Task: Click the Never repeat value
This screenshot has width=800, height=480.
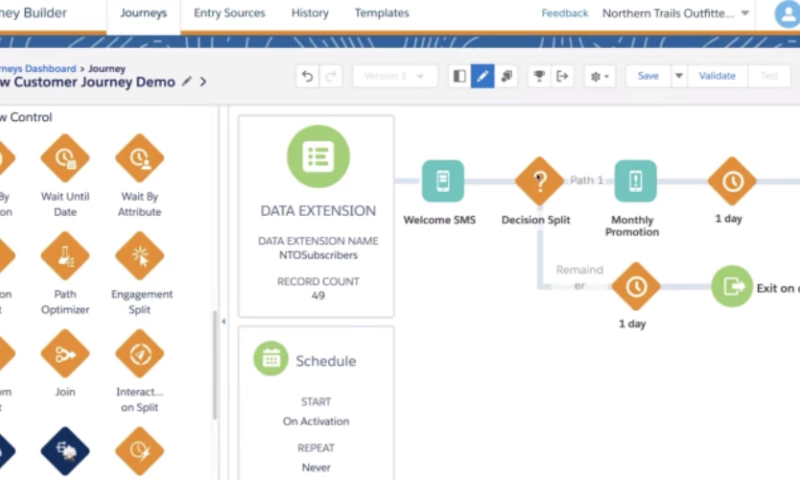Action: click(316, 467)
